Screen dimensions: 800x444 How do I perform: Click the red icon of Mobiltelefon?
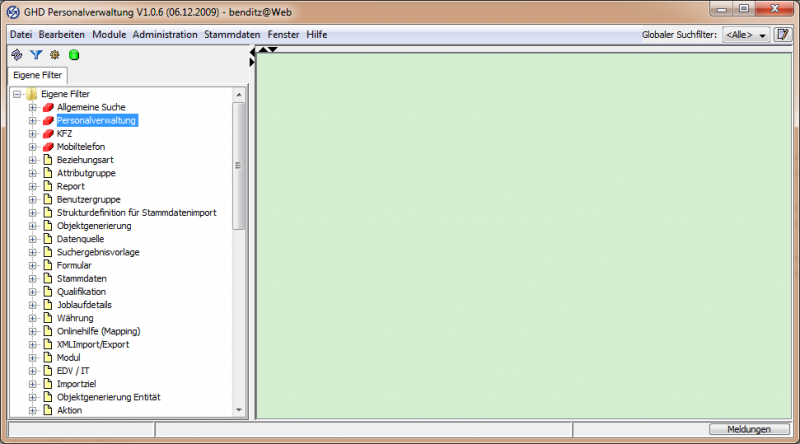tap(48, 147)
